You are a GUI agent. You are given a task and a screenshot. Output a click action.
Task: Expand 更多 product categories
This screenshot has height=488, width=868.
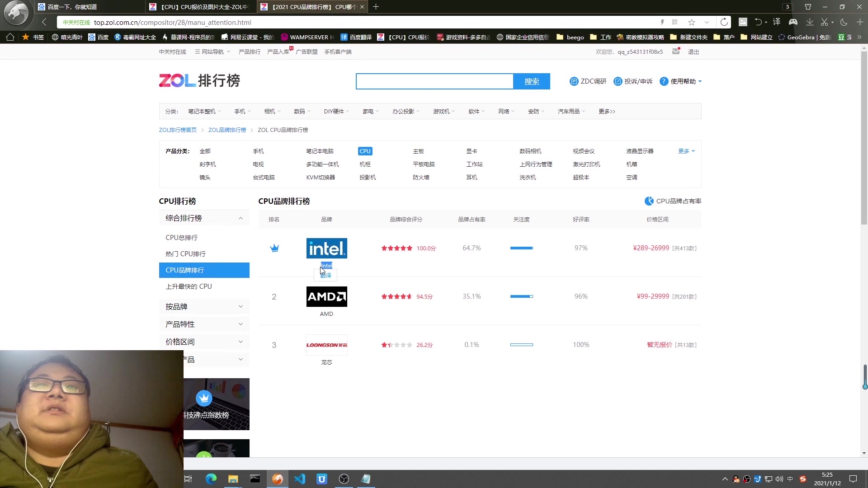686,151
